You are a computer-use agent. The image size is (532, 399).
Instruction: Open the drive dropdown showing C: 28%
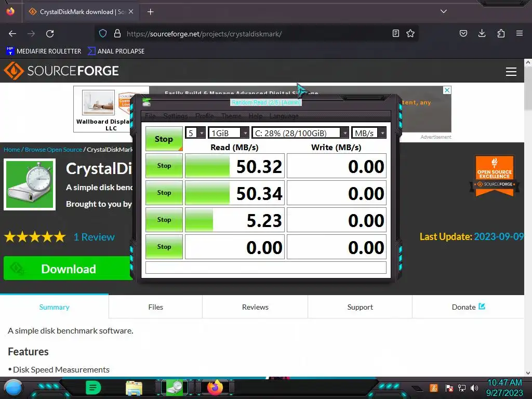click(300, 132)
